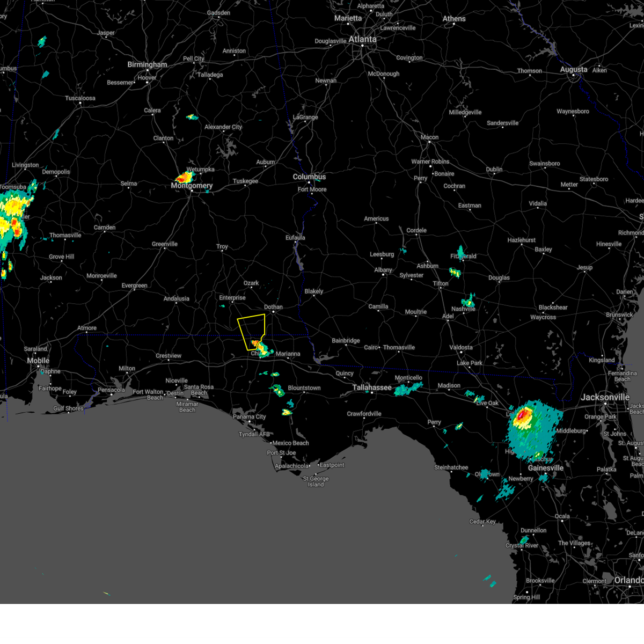The height and width of the screenshot is (644, 644).
Task: Select the Tallahassee label
Action: 372,387
